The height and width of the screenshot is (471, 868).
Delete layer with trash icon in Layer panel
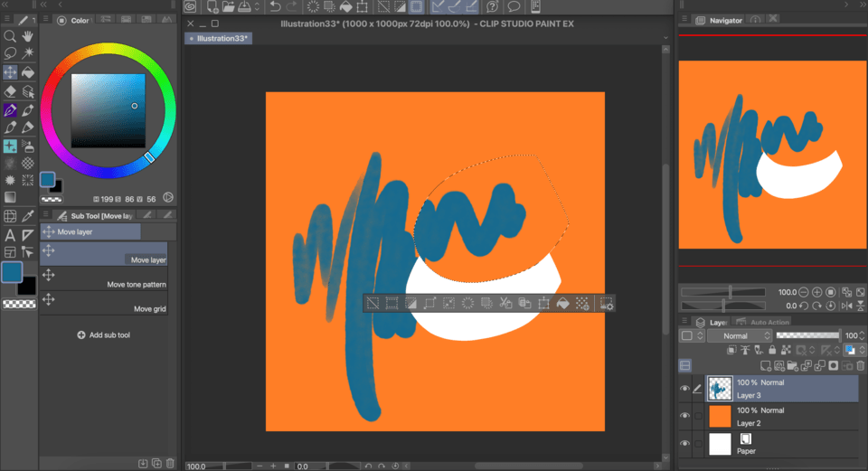coord(860,365)
